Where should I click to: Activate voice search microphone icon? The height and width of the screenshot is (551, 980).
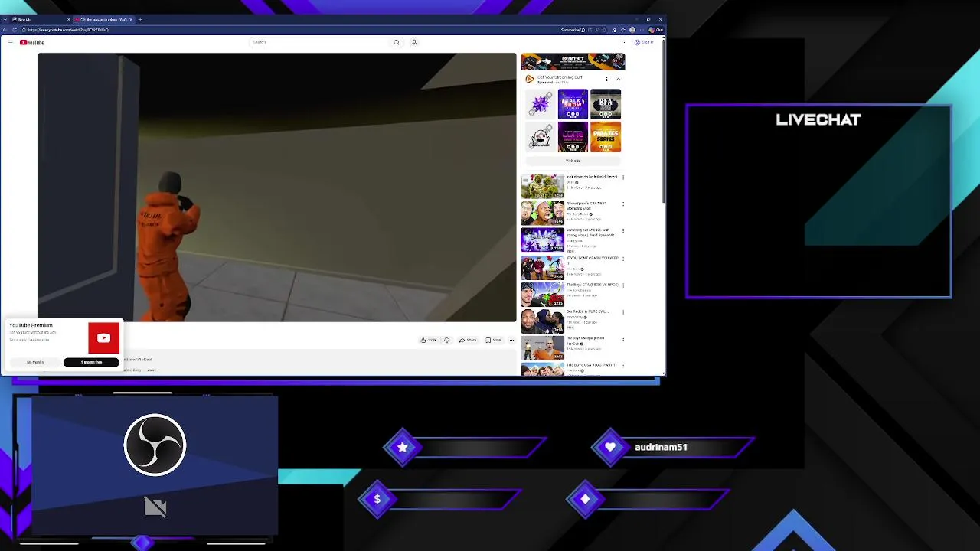[414, 42]
